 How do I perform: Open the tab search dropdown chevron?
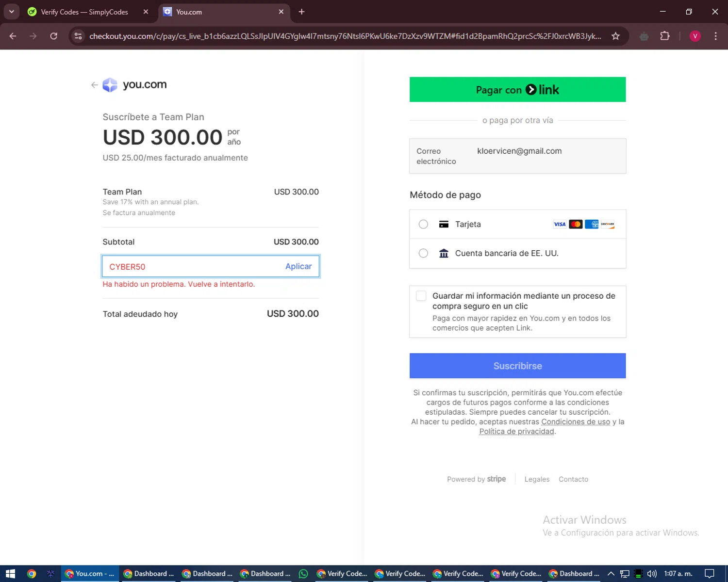(x=11, y=12)
